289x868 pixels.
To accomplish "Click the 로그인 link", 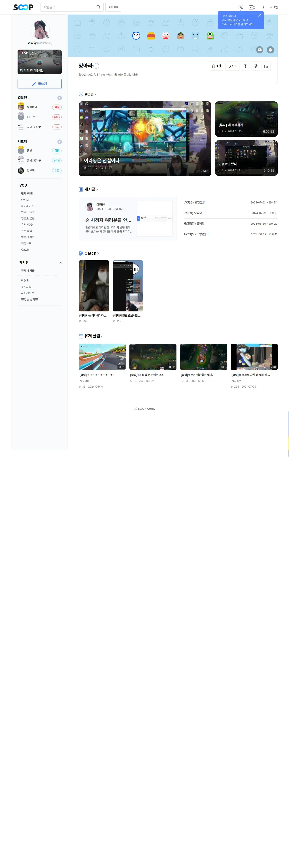I will tap(273, 7).
